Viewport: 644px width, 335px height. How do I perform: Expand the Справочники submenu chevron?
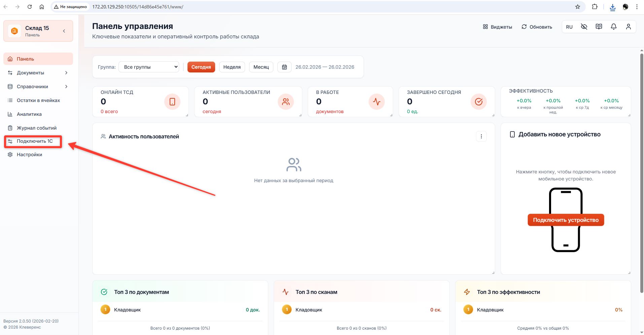(66, 87)
